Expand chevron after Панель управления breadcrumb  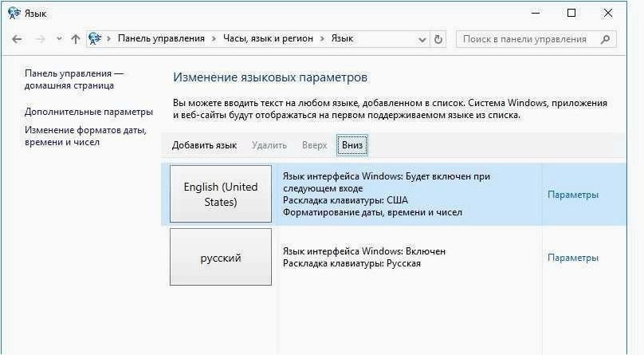click(x=214, y=39)
